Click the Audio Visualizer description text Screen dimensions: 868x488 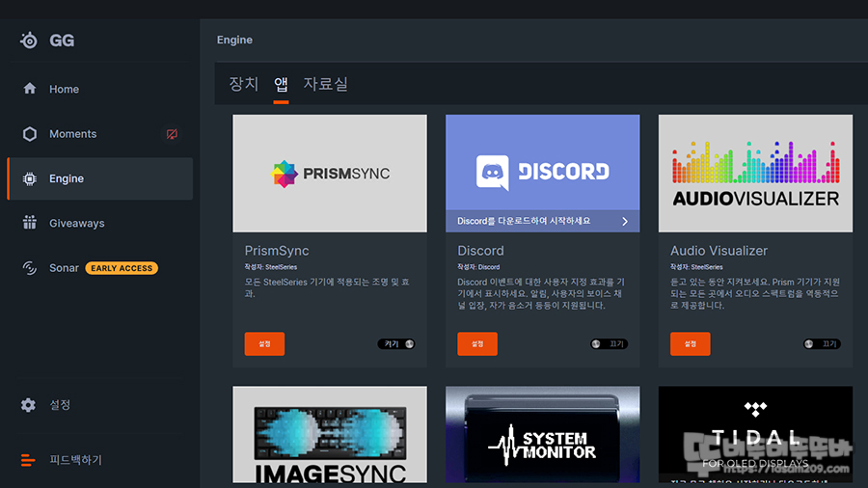[x=755, y=294]
